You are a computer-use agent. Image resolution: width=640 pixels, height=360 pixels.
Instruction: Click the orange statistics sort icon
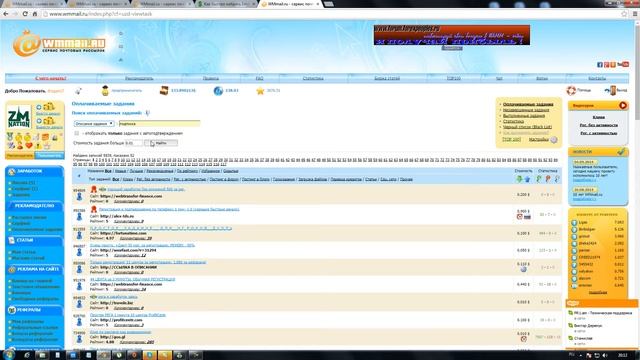[x=548, y=179]
